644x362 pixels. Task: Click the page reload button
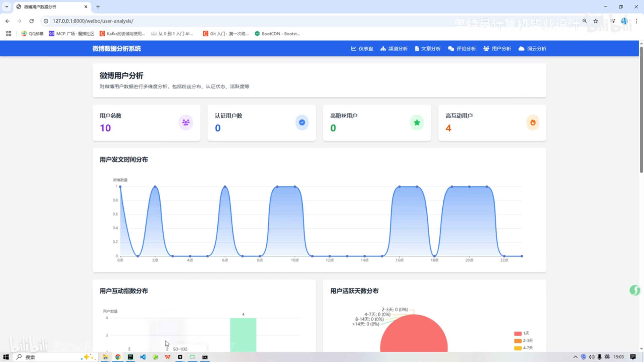click(32, 21)
